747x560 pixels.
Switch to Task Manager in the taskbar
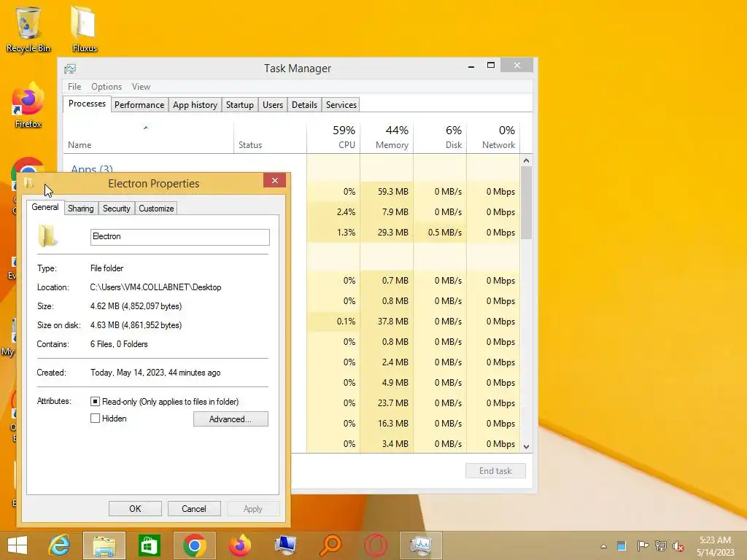click(421, 545)
